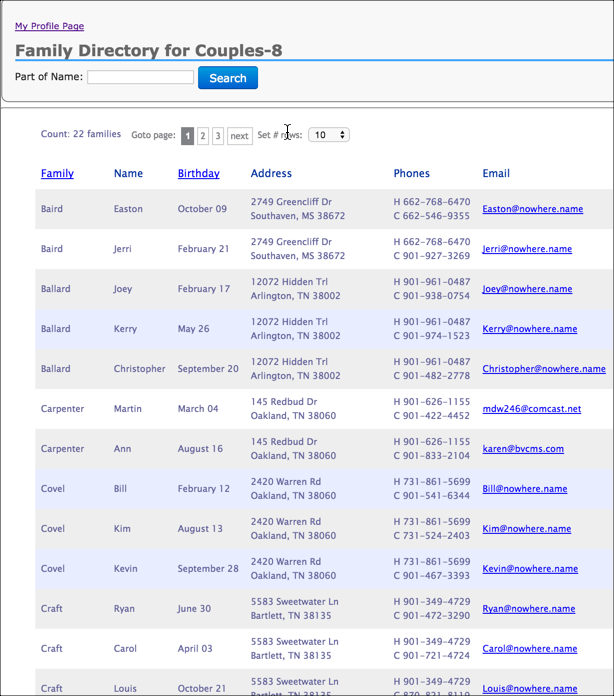This screenshot has width=614, height=696.
Task: Open the Jerri@nowhere.name email link
Action: (527, 249)
